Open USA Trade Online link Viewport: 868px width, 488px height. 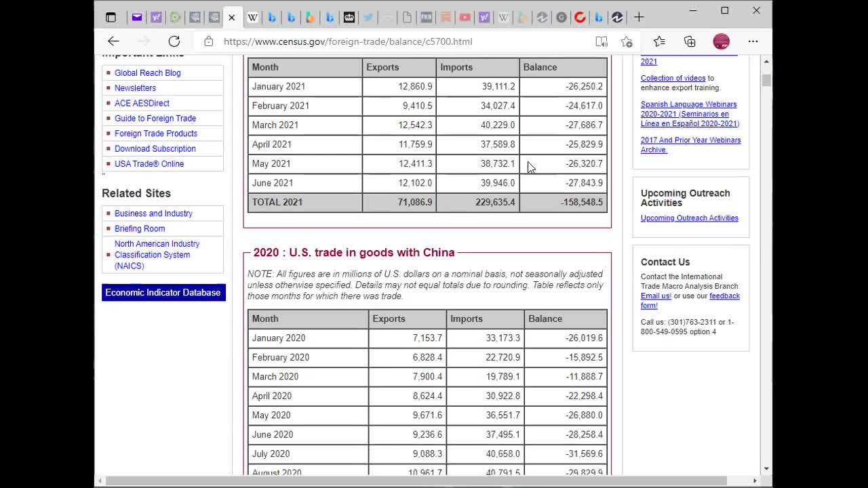[x=149, y=164]
